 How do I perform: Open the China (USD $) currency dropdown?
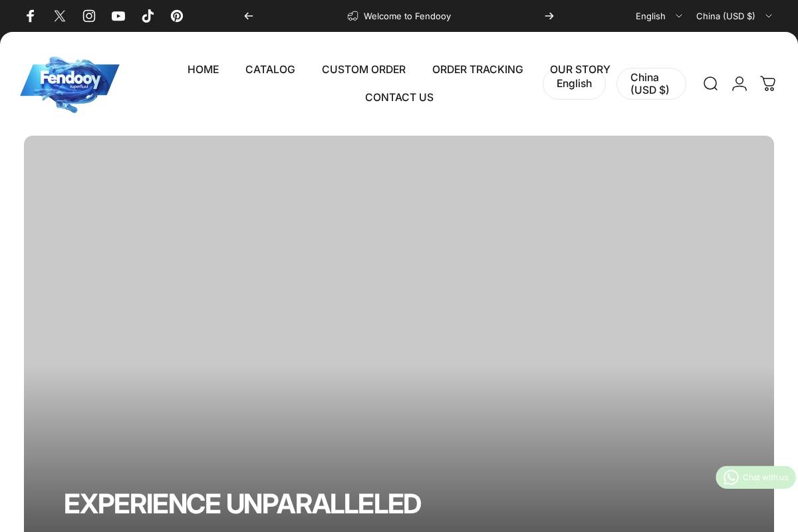733,16
